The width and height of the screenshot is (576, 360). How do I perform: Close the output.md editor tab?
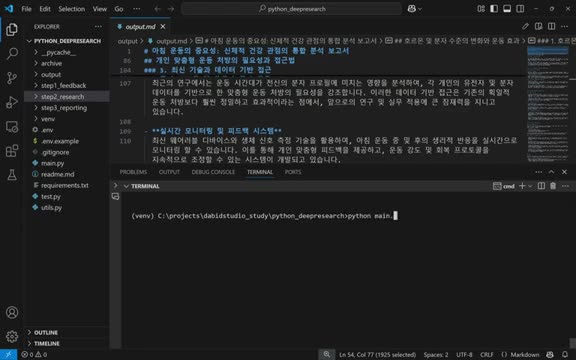click(x=163, y=26)
